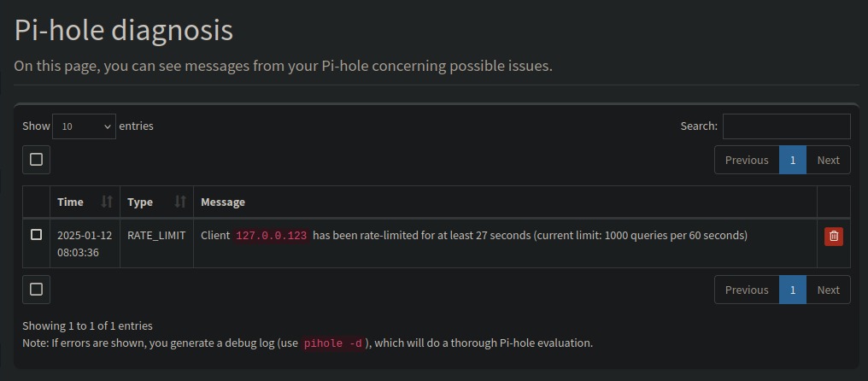Click the Time column header
This screenshot has width=868, height=381.
point(85,202)
